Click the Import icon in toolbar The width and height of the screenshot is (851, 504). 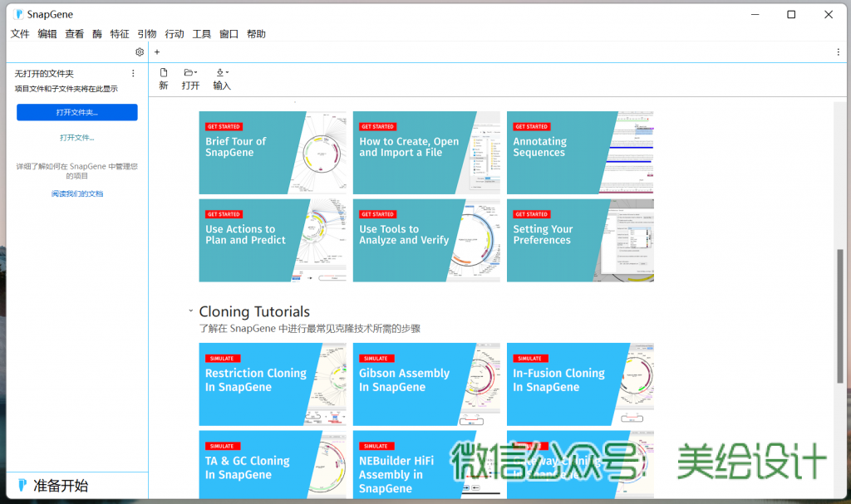coord(221,73)
